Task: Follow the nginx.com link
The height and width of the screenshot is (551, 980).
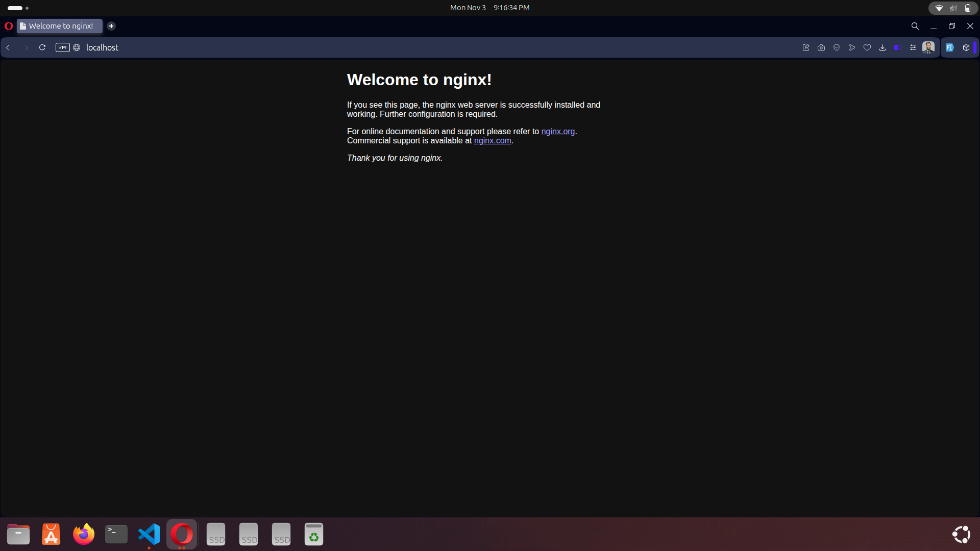Action: pyautogui.click(x=492, y=141)
